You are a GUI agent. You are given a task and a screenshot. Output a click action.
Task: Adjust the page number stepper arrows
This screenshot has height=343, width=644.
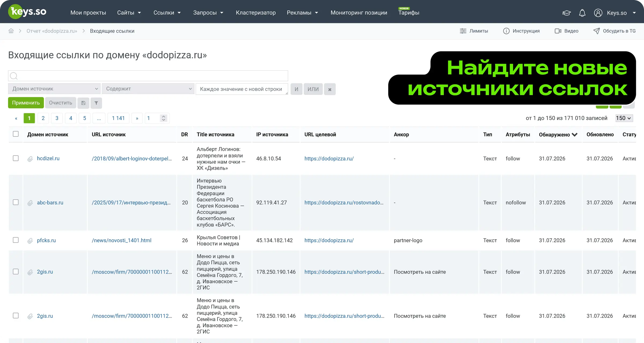pos(163,118)
